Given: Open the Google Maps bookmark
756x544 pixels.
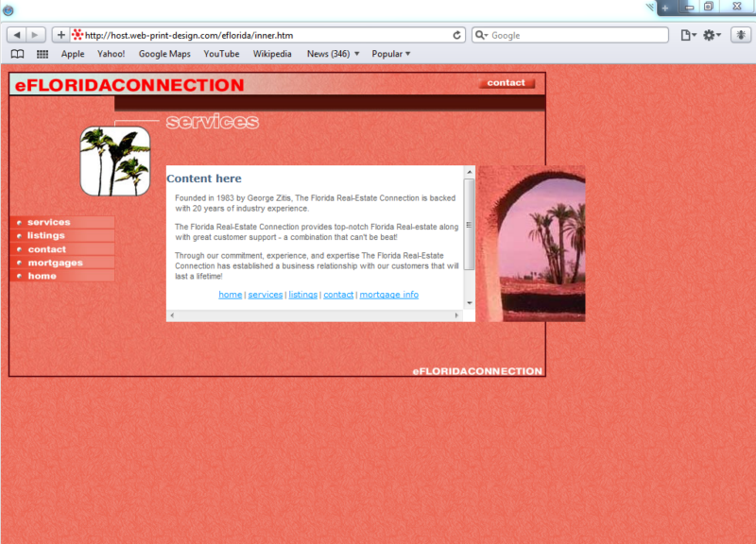Looking at the screenshot, I should pos(164,54).
